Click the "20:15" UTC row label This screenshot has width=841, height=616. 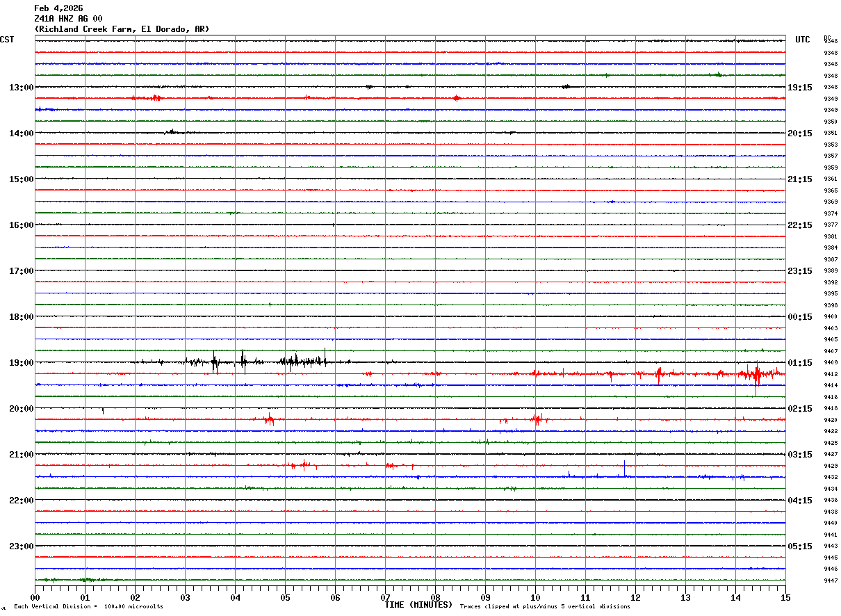(x=800, y=133)
